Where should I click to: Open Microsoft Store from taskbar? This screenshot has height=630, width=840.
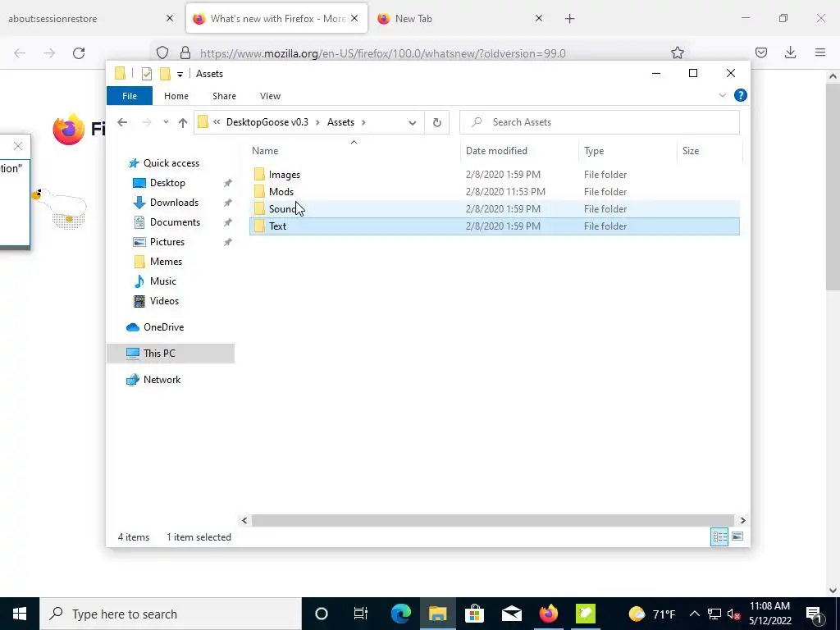click(474, 614)
